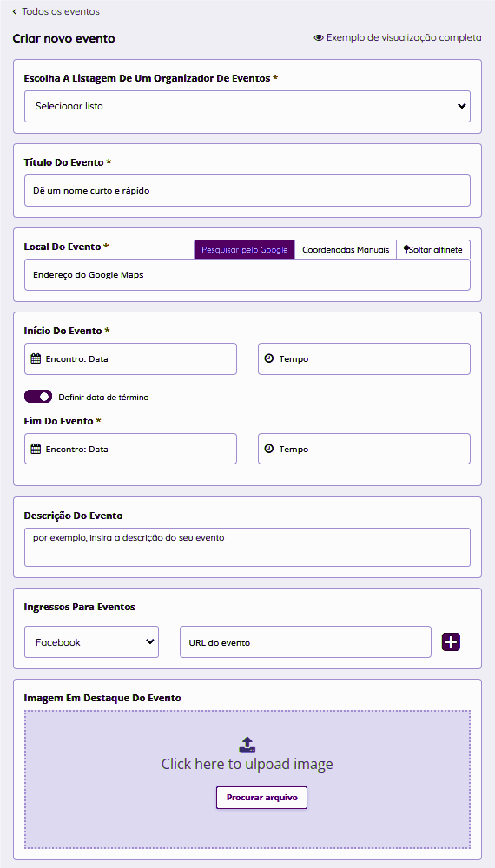This screenshot has height=868, width=495.
Task: Click the calendar icon in Fim Do Evento
Action: coord(36,449)
